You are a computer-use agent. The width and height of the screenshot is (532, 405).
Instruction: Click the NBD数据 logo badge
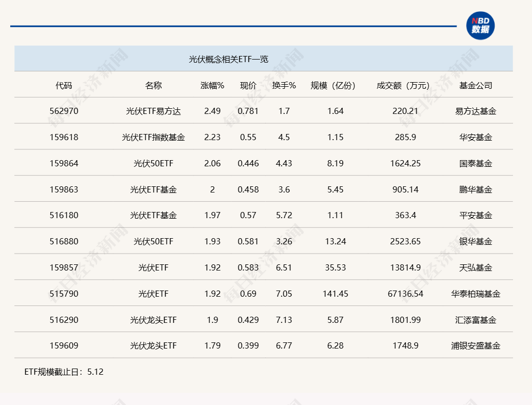[480, 26]
